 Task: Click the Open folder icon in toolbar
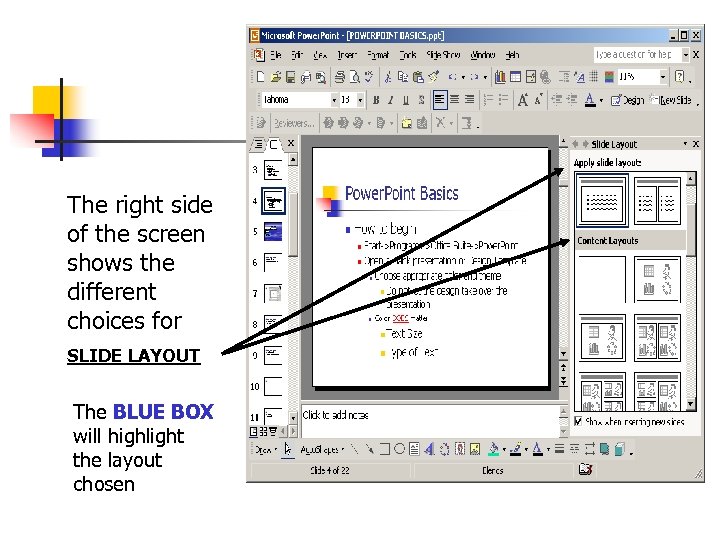point(276,77)
